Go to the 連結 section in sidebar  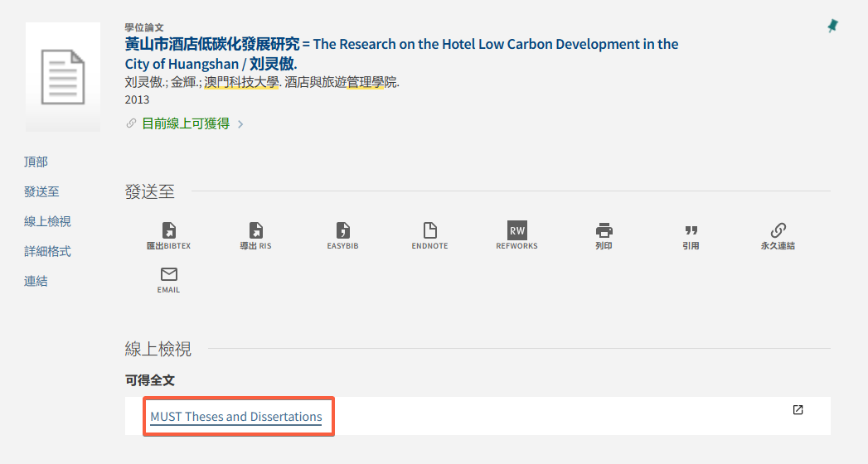tap(36, 281)
